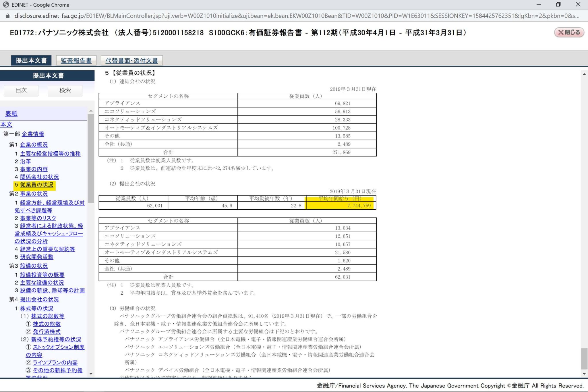Image resolution: width=588 pixels, height=392 pixels.
Task: Open 主要な経営指標等の推移 link
Action: 50,154
